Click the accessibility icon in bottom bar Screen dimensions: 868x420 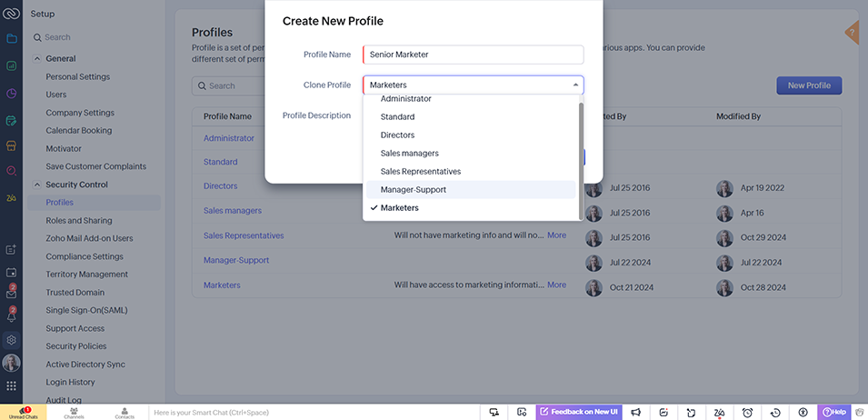click(803, 412)
